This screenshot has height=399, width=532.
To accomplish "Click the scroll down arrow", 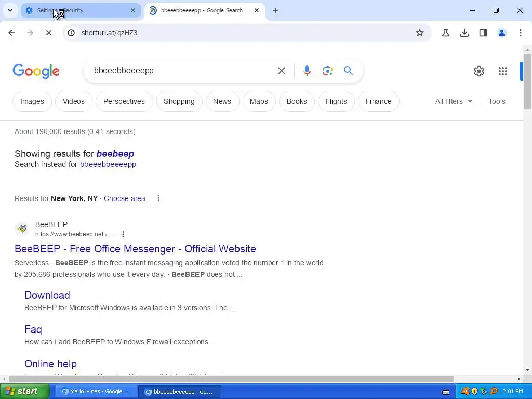I will pyautogui.click(x=527, y=370).
